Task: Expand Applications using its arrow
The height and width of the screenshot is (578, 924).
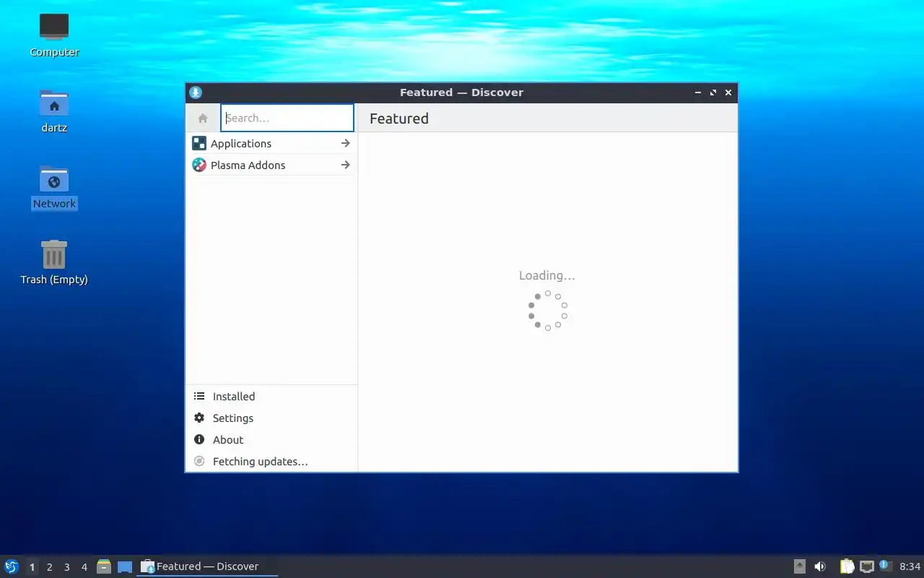Action: click(345, 143)
